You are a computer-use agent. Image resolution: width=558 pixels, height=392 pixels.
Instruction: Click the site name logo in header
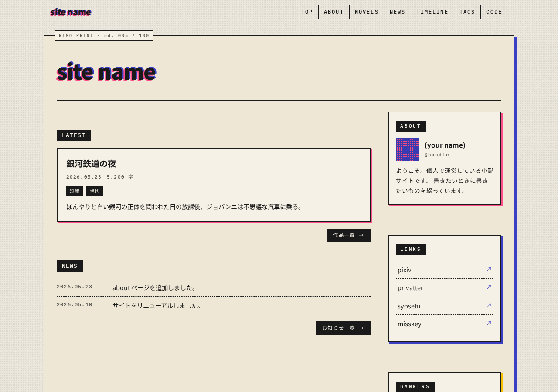coord(71,12)
